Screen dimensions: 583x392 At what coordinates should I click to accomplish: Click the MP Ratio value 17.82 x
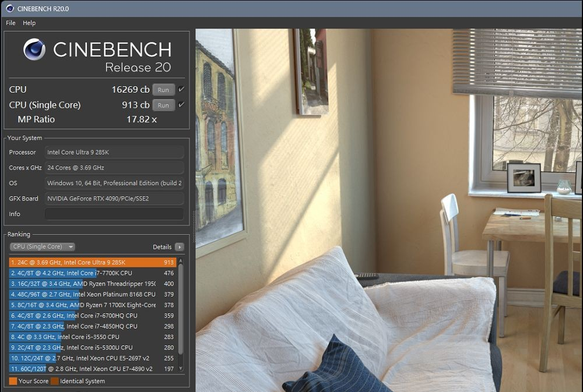click(142, 119)
